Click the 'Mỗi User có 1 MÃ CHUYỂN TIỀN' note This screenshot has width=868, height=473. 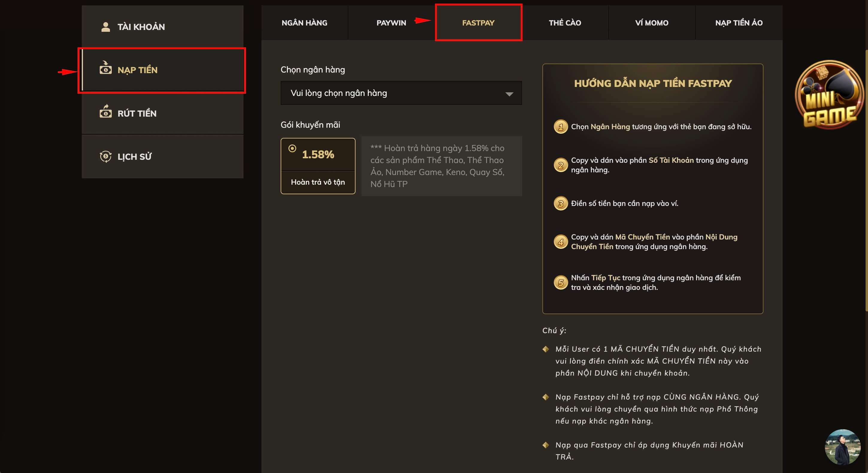658,361
